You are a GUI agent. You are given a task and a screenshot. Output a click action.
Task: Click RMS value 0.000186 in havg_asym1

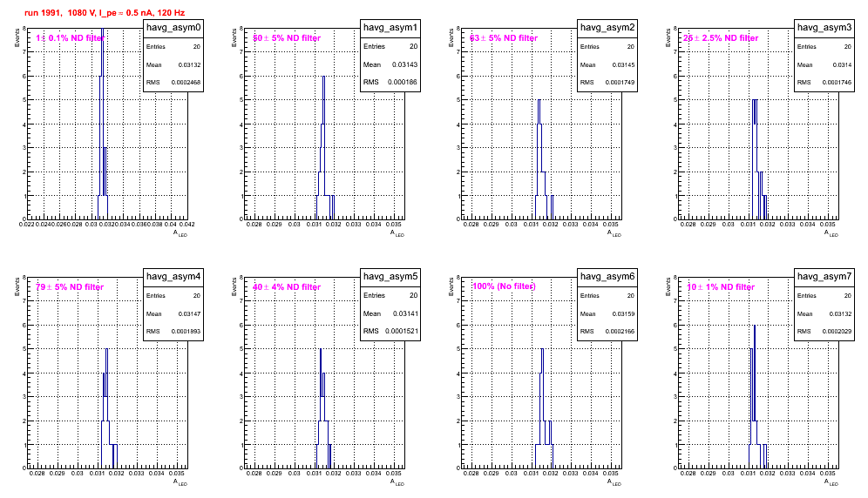(403, 82)
